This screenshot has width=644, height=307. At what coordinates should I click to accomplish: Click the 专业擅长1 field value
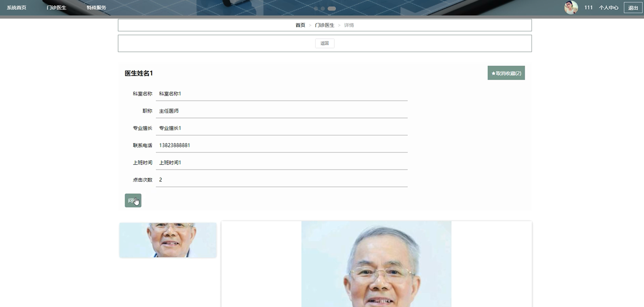(170, 128)
